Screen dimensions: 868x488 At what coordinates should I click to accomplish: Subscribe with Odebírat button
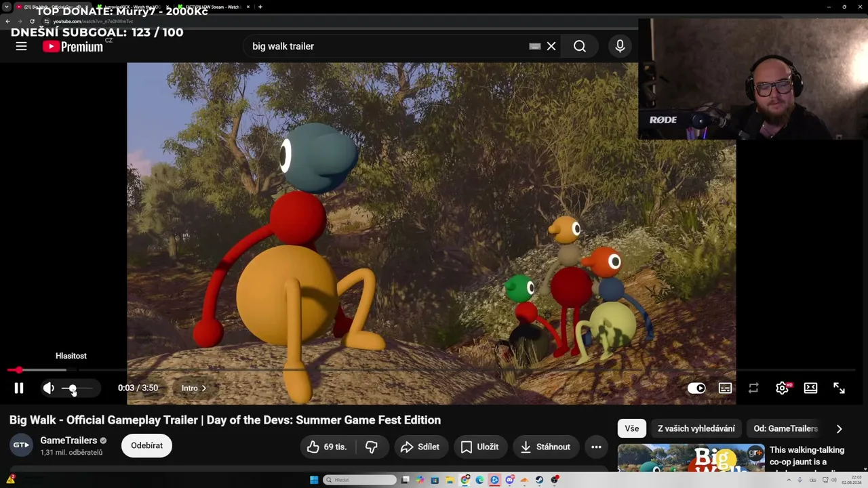pyautogui.click(x=146, y=445)
